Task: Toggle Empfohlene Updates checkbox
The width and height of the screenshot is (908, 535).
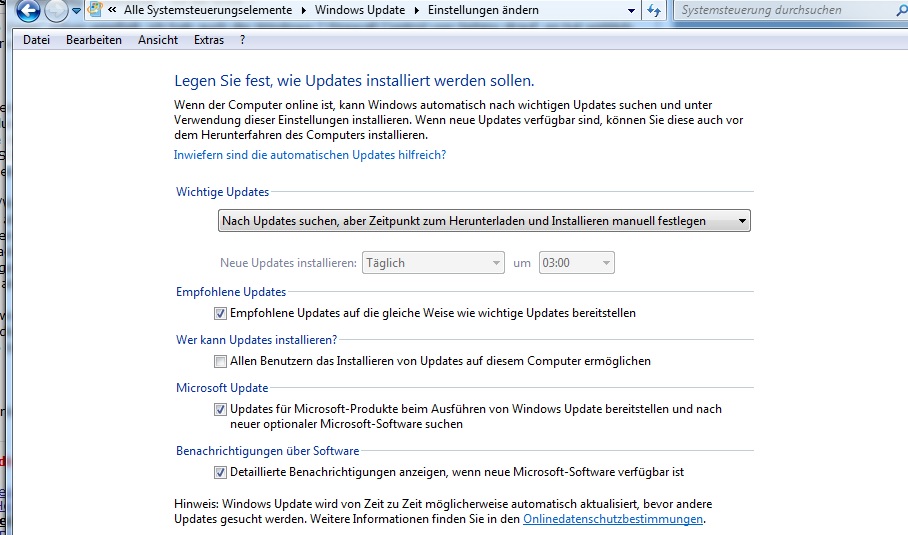Action: (220, 313)
